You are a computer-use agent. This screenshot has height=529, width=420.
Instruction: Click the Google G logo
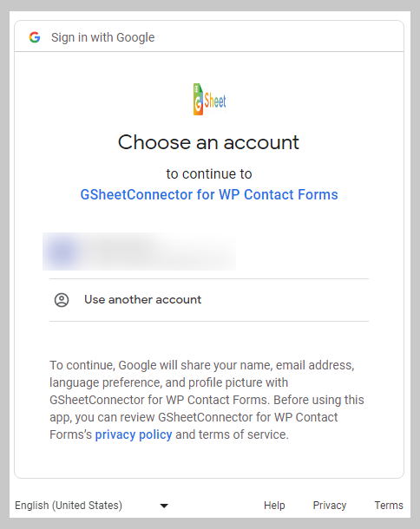point(35,37)
